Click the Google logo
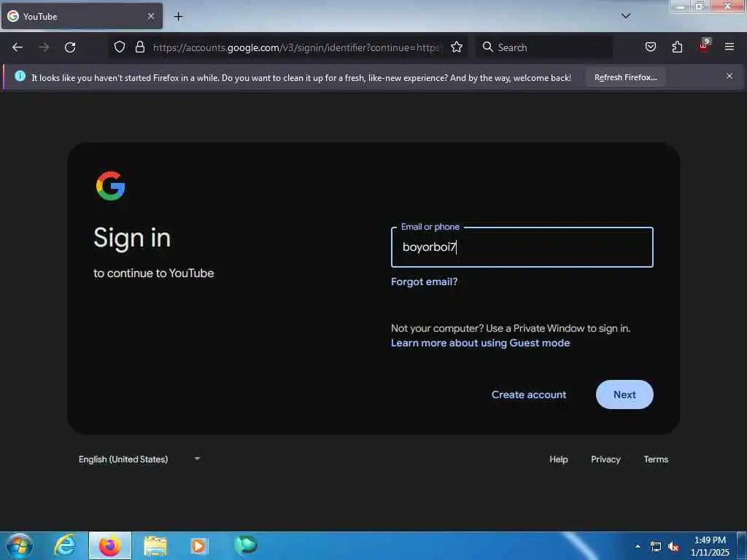This screenshot has width=747, height=560. point(111,186)
